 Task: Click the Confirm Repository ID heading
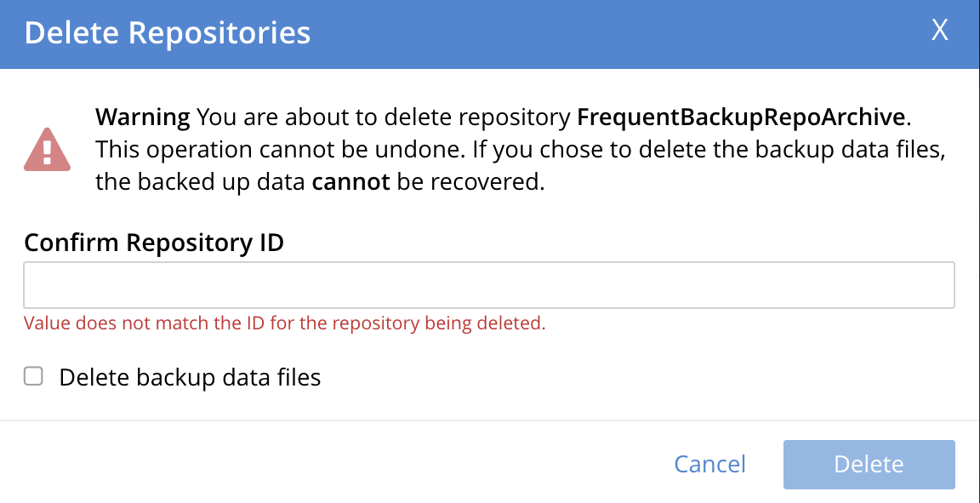click(x=155, y=243)
